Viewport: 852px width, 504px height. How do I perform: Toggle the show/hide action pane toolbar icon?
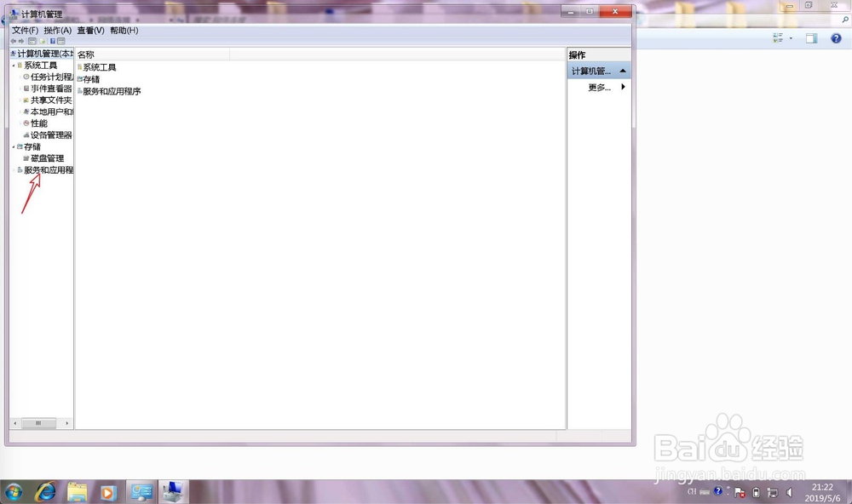(x=61, y=41)
